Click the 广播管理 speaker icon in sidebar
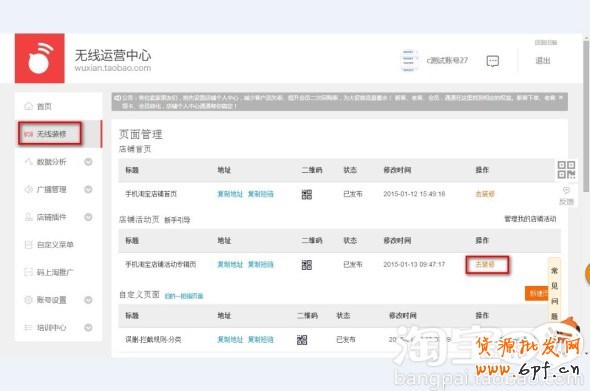 29,189
